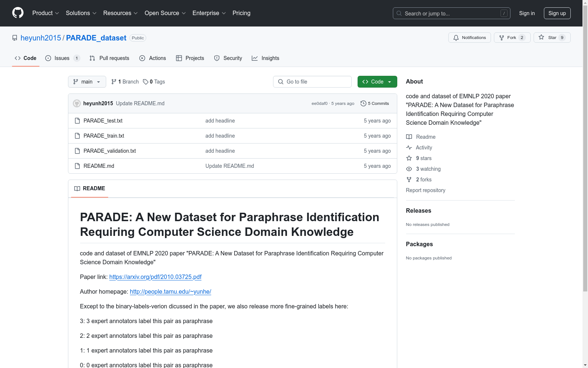Click the branch icon beside 1 Branch
588x368 pixels.
point(114,82)
